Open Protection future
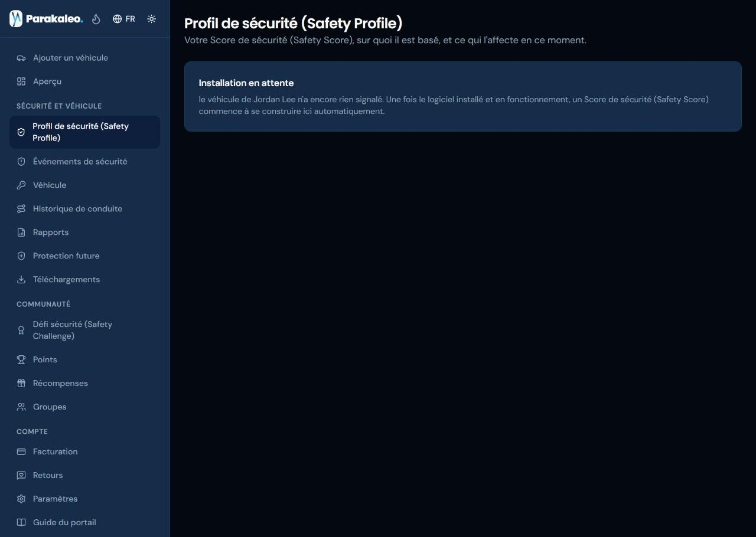Viewport: 756px width, 537px height. pyautogui.click(x=84, y=256)
